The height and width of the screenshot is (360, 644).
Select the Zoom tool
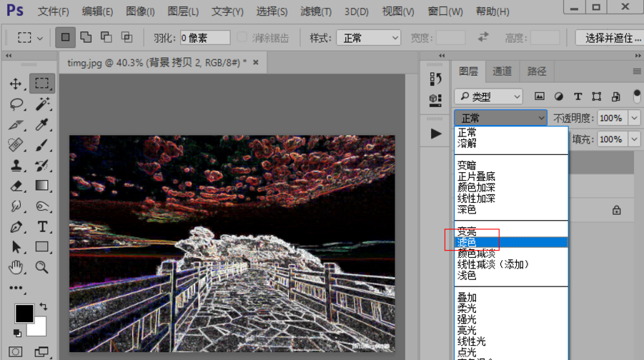tap(42, 267)
